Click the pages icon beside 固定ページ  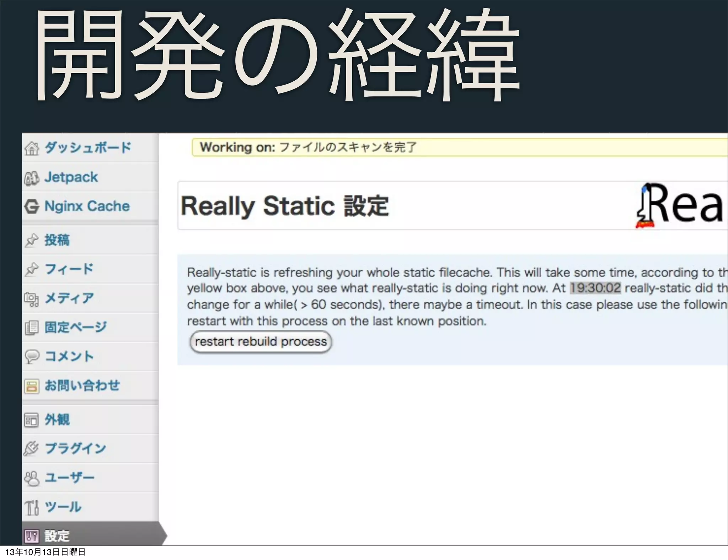pos(32,328)
